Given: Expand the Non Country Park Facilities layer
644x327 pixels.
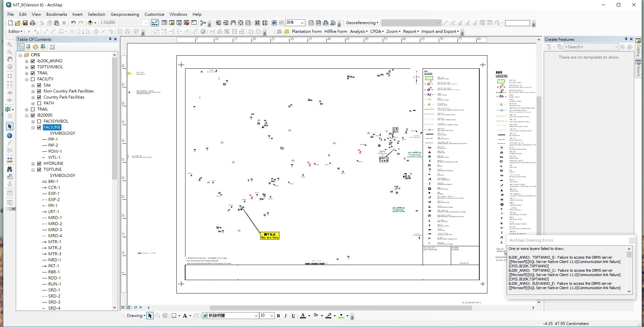Looking at the screenshot, I should pos(33,91).
